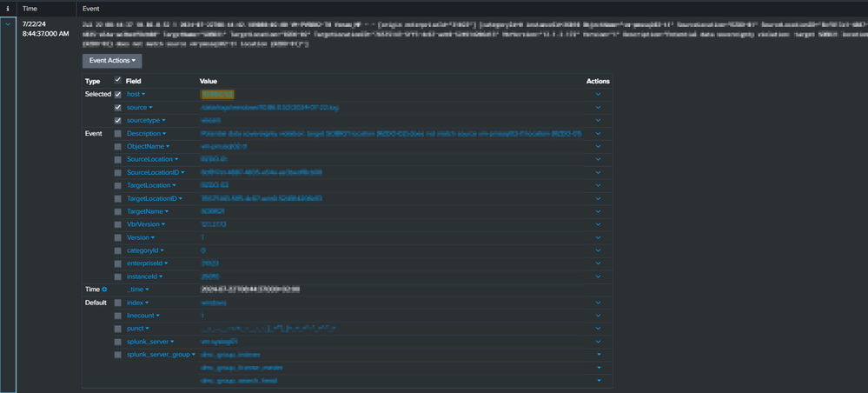This screenshot has height=393, width=868.
Task: Uncheck the host field checkbox
Action: click(117, 94)
